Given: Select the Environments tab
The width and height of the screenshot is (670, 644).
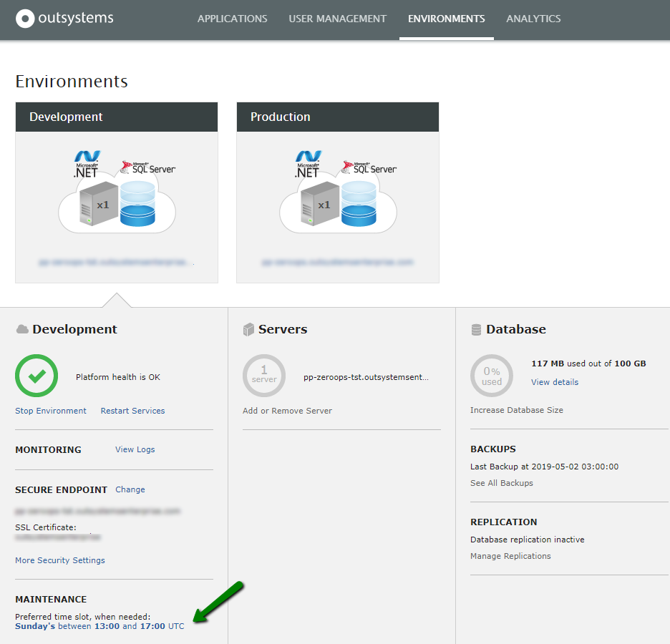Looking at the screenshot, I should click(x=446, y=19).
